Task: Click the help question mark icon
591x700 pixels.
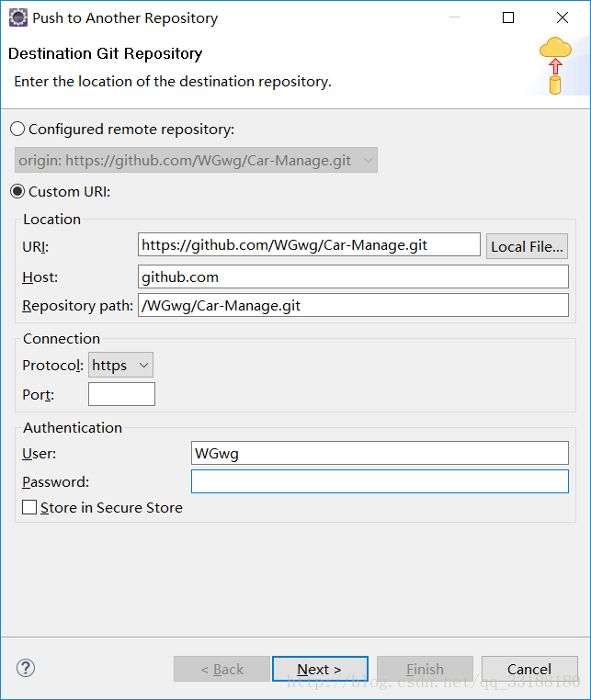Action: pos(26,669)
